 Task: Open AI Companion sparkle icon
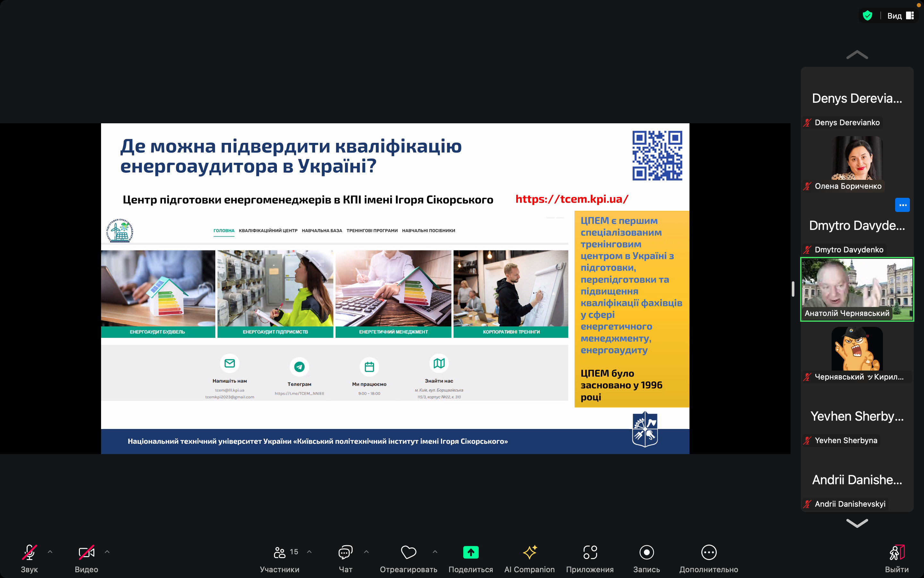[x=530, y=552]
